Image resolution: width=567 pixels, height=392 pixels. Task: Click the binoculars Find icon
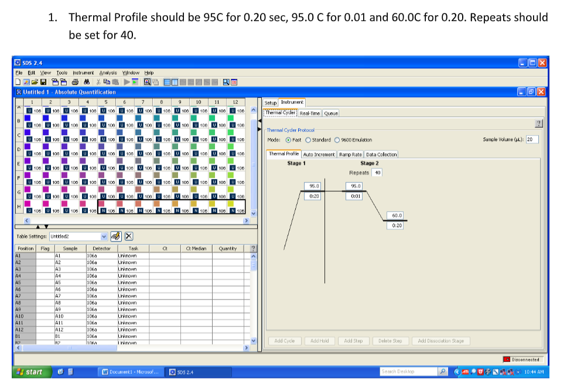tap(87, 82)
